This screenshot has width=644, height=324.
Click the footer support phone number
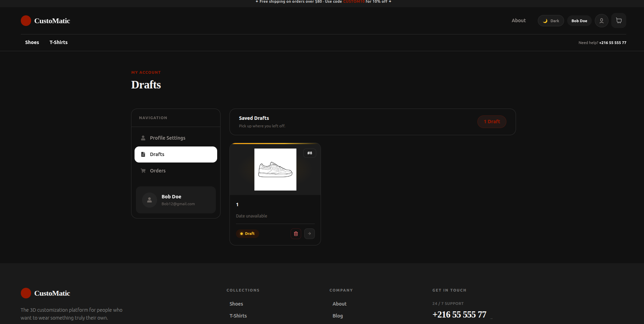(x=459, y=314)
